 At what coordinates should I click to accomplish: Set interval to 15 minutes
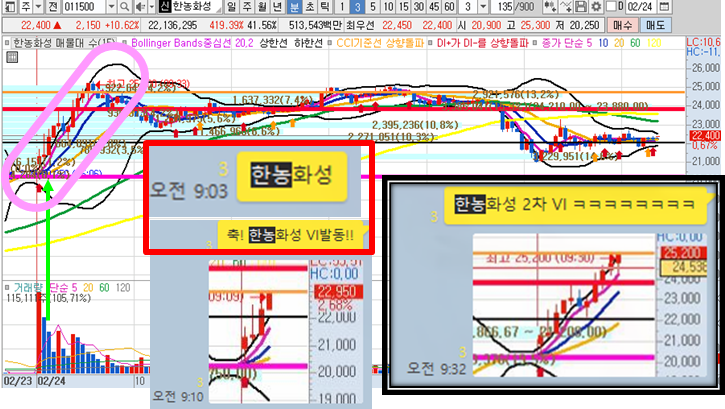[x=404, y=6]
